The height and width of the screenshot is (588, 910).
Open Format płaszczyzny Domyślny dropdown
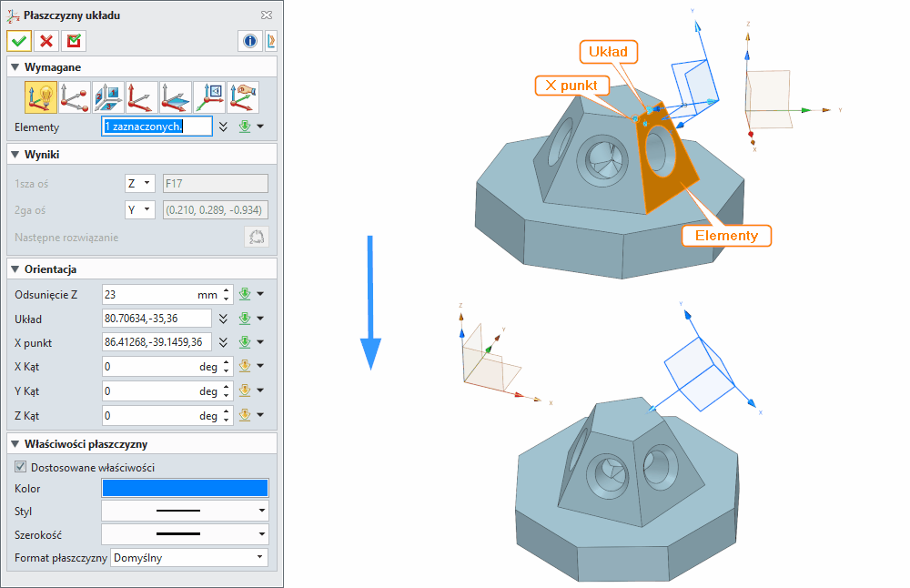[189, 557]
